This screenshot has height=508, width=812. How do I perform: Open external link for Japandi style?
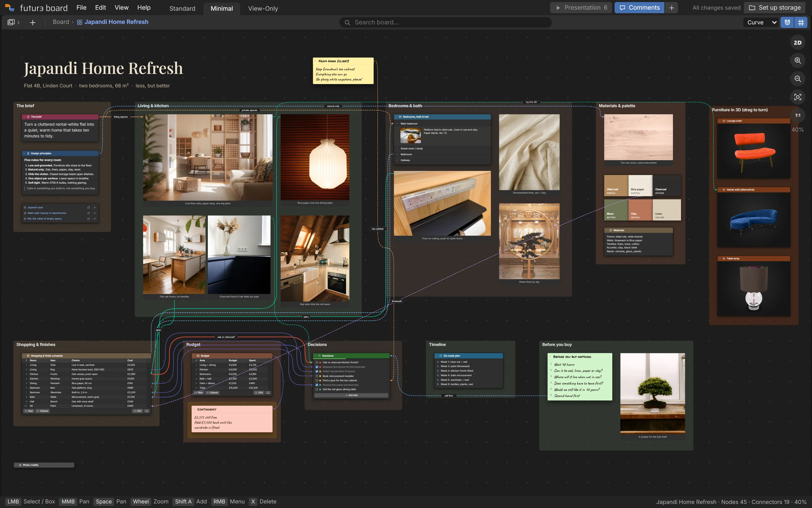pyautogui.click(x=89, y=208)
